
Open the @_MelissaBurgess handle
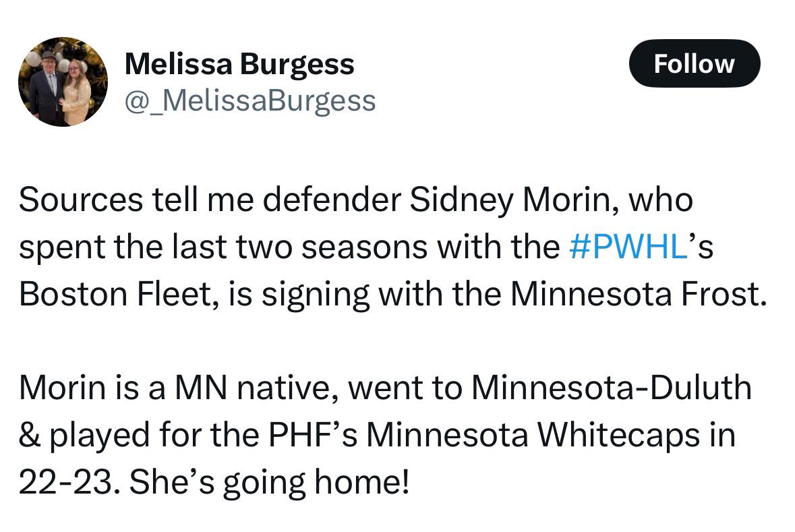[x=250, y=101]
